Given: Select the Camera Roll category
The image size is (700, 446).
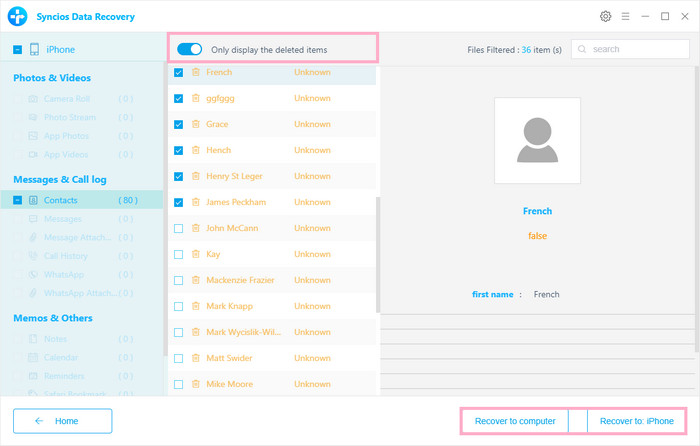Looking at the screenshot, I should (82, 99).
